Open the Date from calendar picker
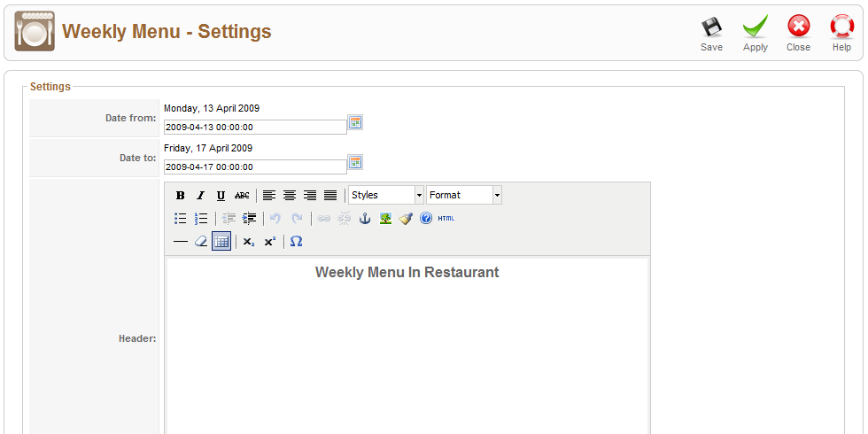The width and height of the screenshot is (868, 434). 355,122
